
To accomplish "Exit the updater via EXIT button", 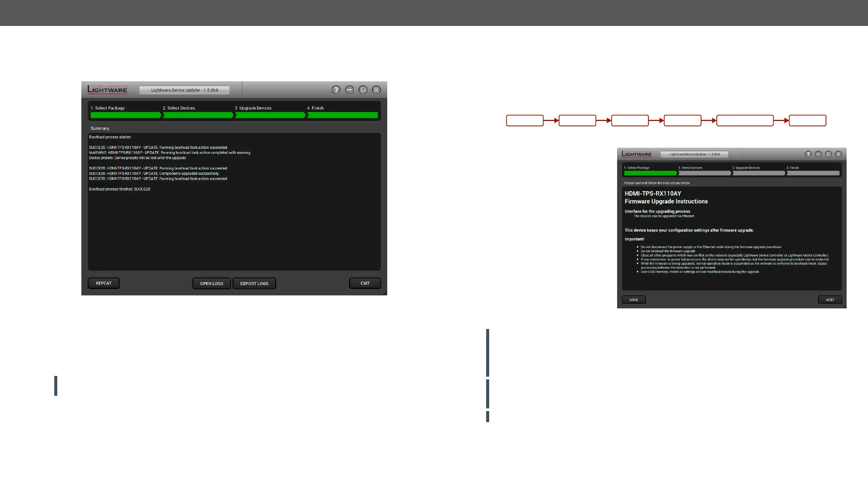I will click(x=365, y=283).
